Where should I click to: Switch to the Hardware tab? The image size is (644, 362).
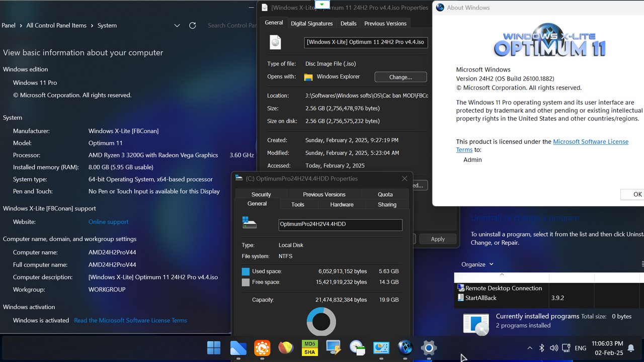click(342, 204)
